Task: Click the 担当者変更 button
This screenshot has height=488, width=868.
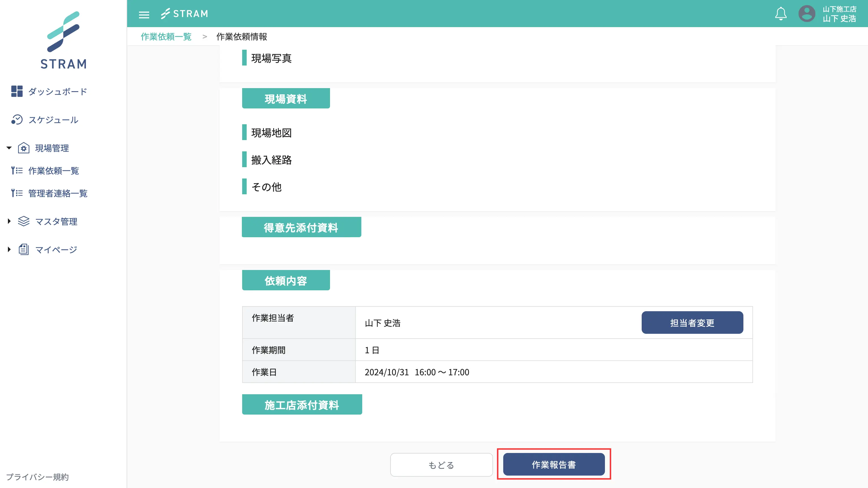Action: tap(692, 323)
